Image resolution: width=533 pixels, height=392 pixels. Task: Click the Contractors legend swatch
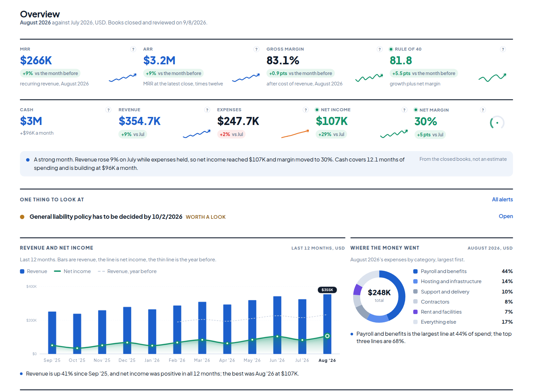point(415,302)
